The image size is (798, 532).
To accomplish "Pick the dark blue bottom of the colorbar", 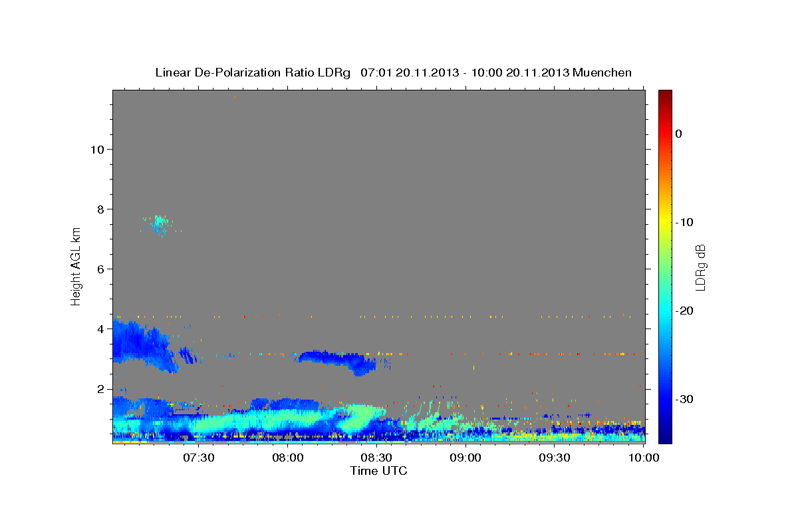I will click(665, 436).
